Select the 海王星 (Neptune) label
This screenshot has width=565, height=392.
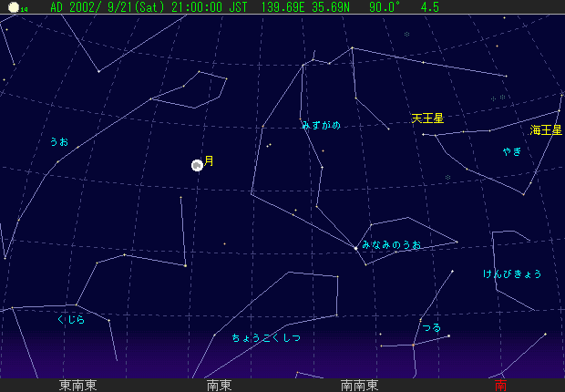point(547,130)
